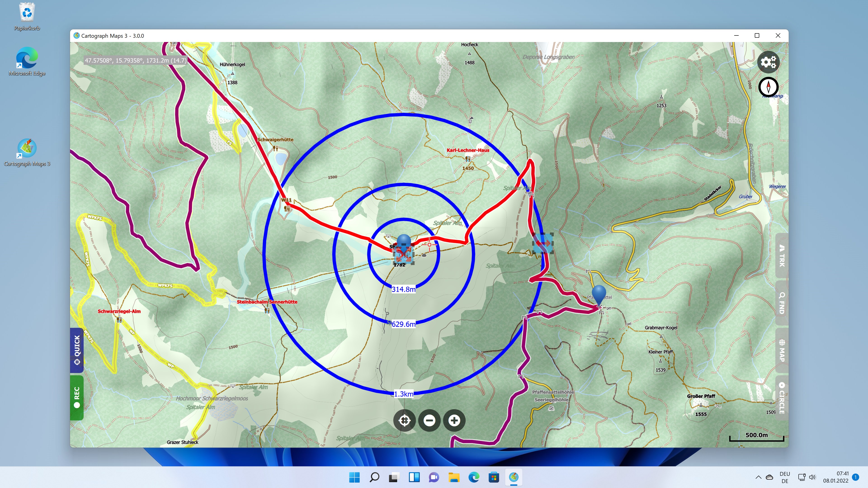Zoom out with the minus button
The height and width of the screenshot is (488, 868).
pyautogui.click(x=429, y=420)
